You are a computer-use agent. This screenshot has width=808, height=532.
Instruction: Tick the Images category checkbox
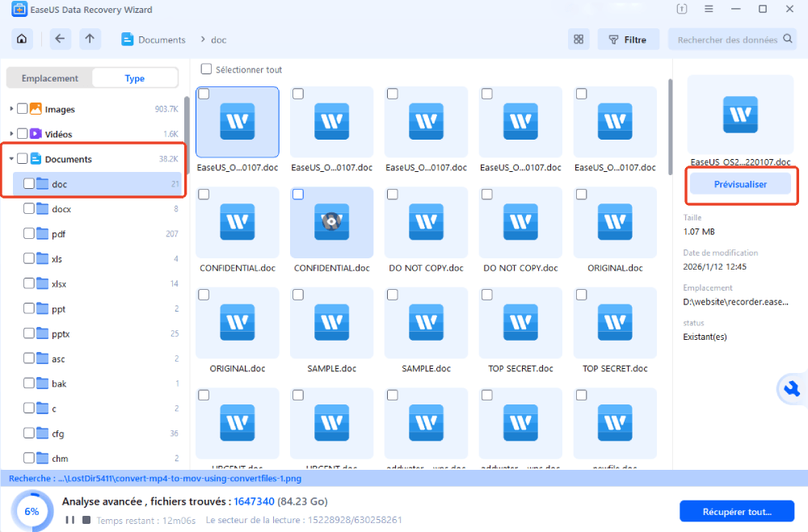pyautogui.click(x=22, y=109)
